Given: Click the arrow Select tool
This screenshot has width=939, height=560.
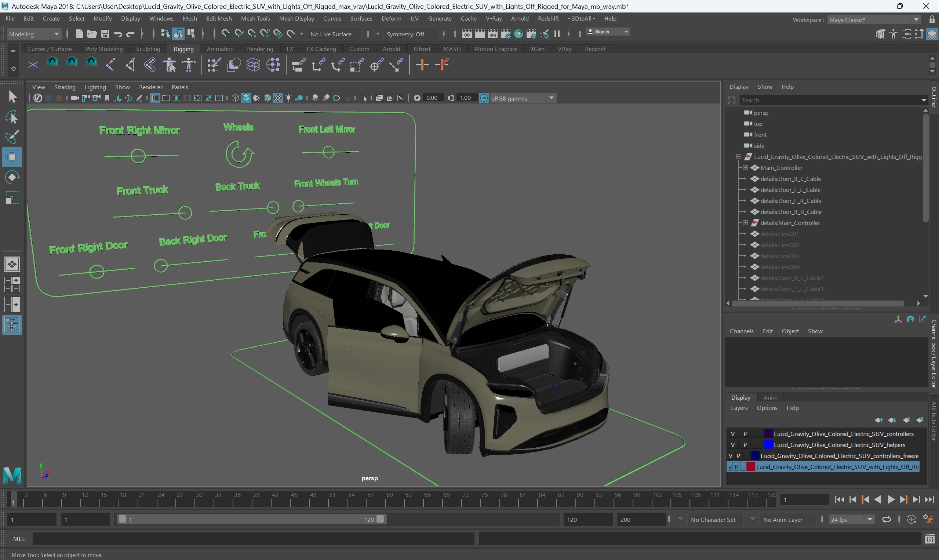Looking at the screenshot, I should (x=12, y=97).
